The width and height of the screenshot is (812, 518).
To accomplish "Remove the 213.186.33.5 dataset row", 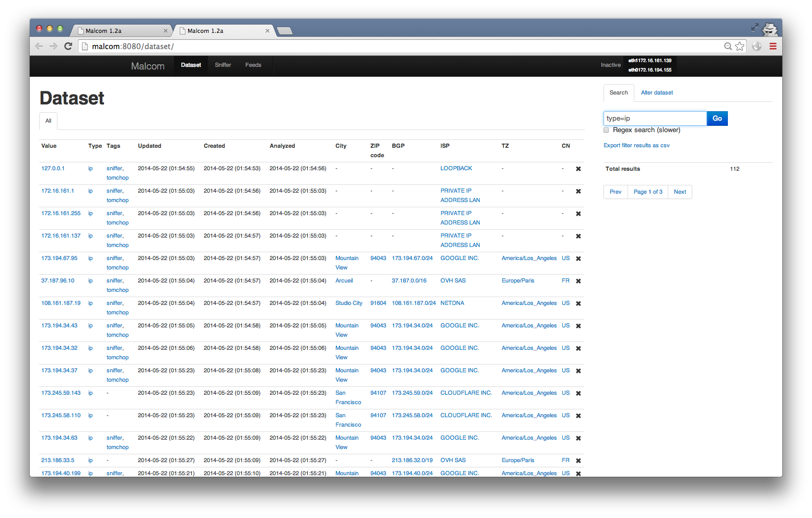I will [578, 461].
